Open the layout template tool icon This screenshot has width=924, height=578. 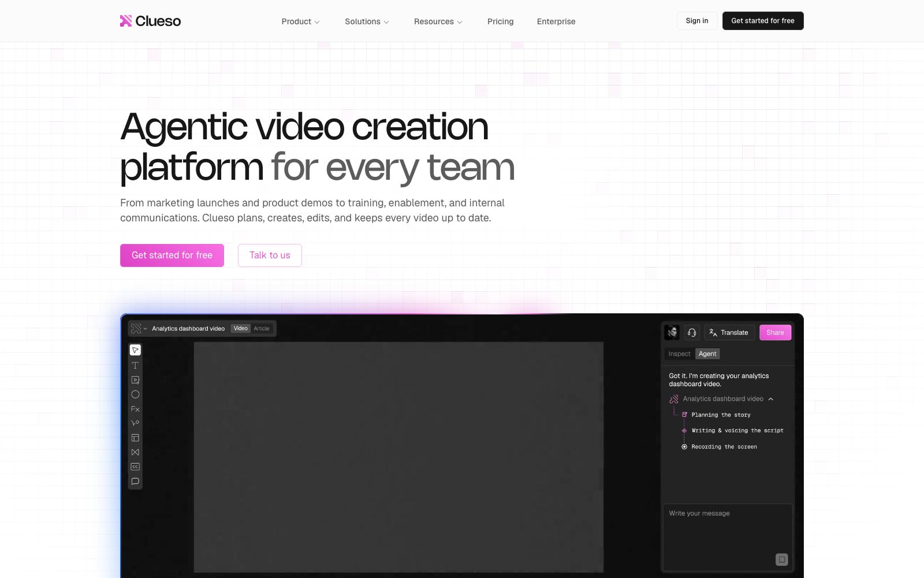click(x=135, y=438)
